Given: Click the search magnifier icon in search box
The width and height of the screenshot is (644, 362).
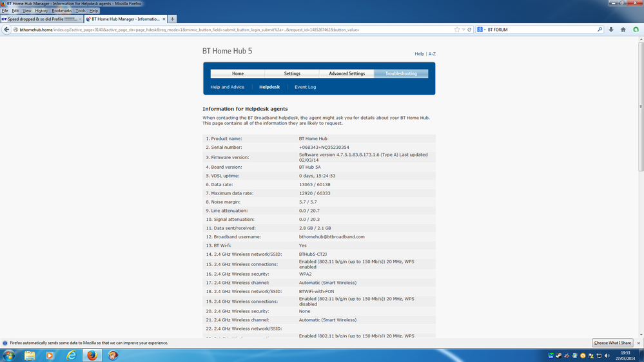Looking at the screenshot, I should point(600,30).
